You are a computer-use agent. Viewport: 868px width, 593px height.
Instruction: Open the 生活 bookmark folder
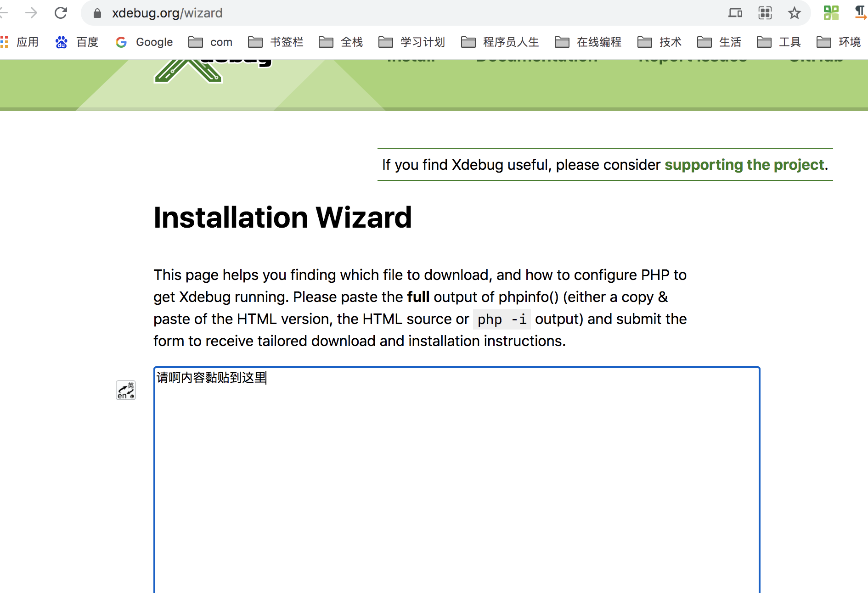719,42
